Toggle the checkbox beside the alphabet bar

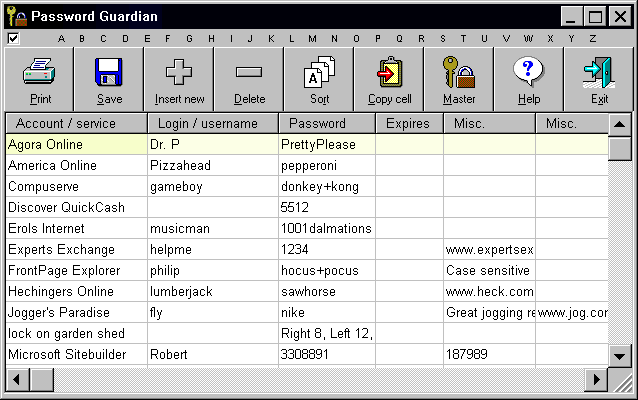(x=13, y=39)
